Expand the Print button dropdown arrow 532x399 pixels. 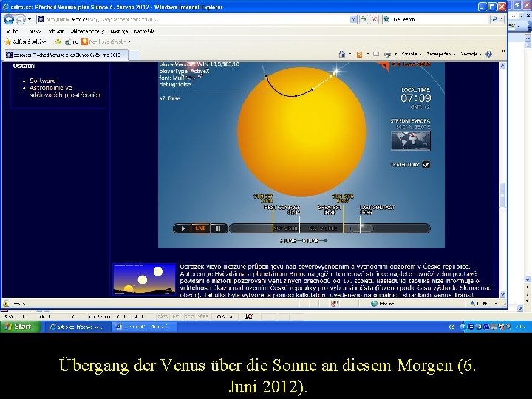point(395,54)
